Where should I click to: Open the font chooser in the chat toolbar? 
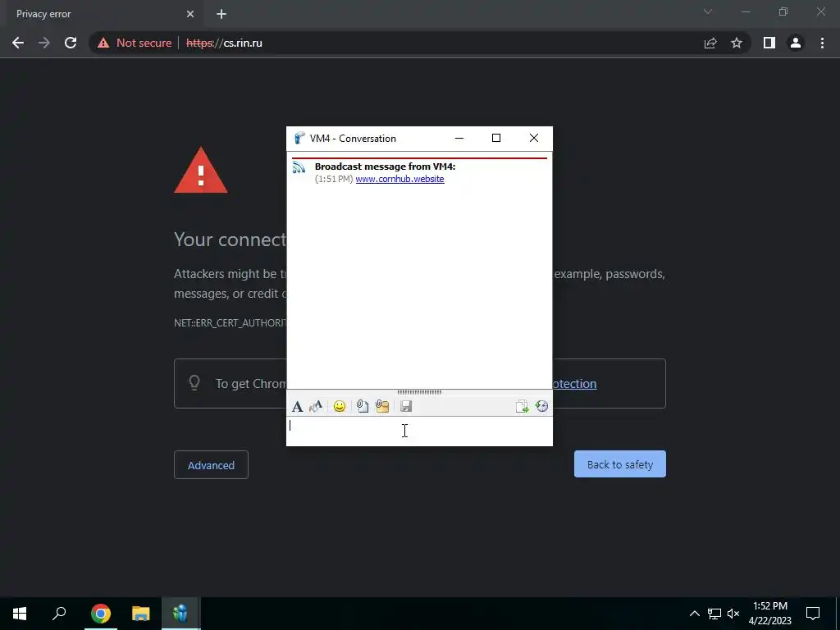pyautogui.click(x=297, y=407)
